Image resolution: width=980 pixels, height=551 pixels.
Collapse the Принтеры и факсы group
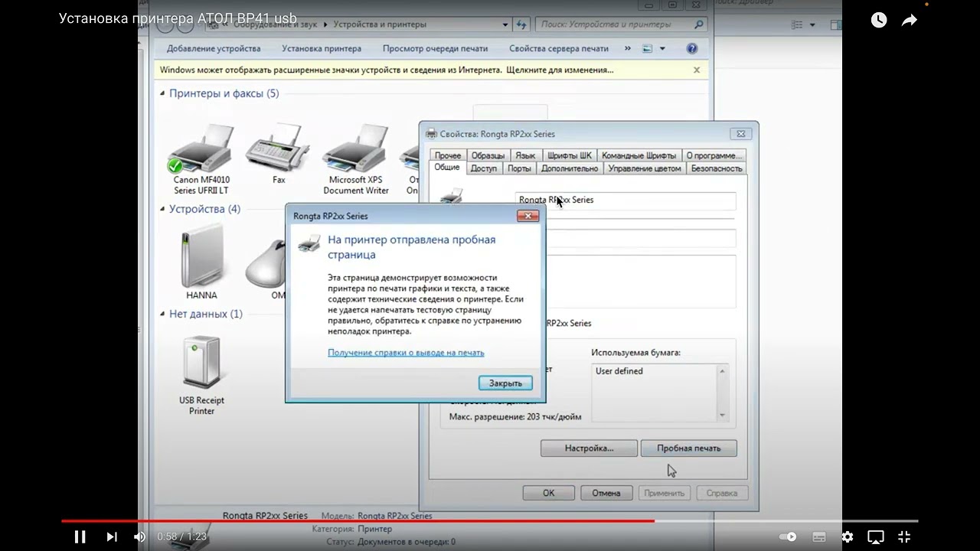(162, 93)
